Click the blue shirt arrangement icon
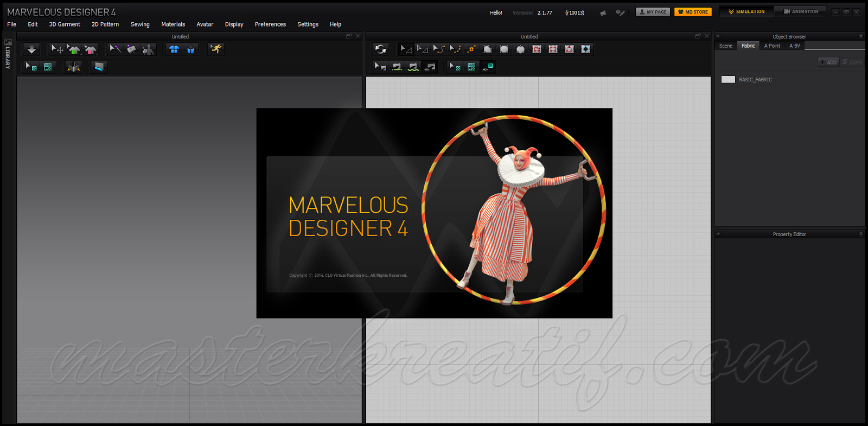868x426 pixels. tap(174, 49)
